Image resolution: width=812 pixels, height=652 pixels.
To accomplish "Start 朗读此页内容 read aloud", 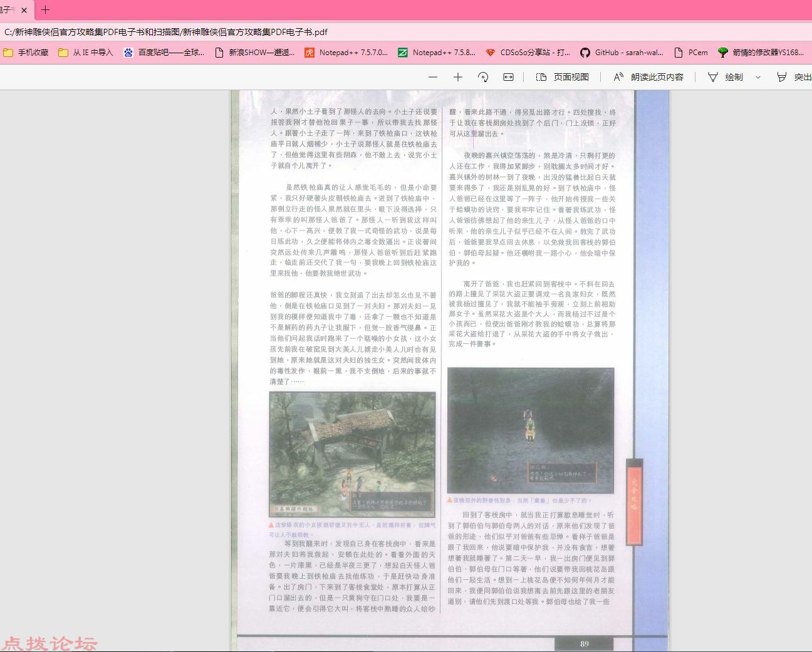I will point(648,77).
